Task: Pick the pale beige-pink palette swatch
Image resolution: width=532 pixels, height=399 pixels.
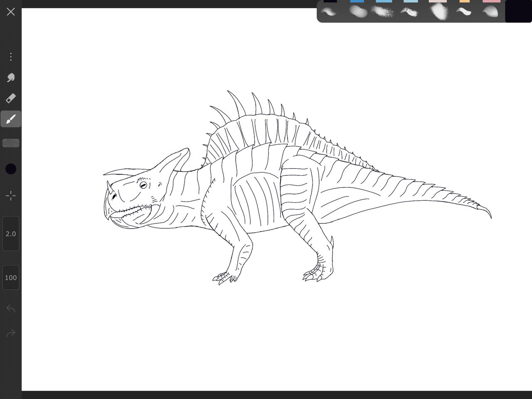Action: [x=438, y=1]
